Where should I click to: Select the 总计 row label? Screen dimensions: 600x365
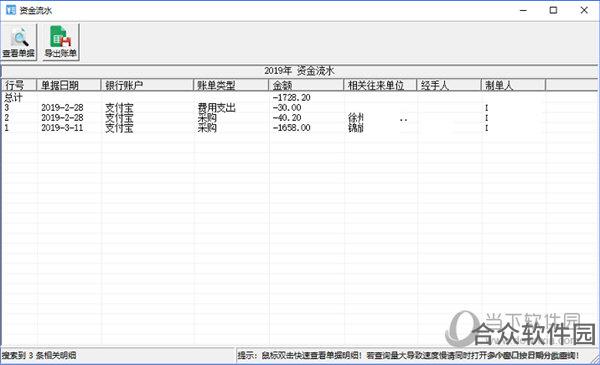13,98
